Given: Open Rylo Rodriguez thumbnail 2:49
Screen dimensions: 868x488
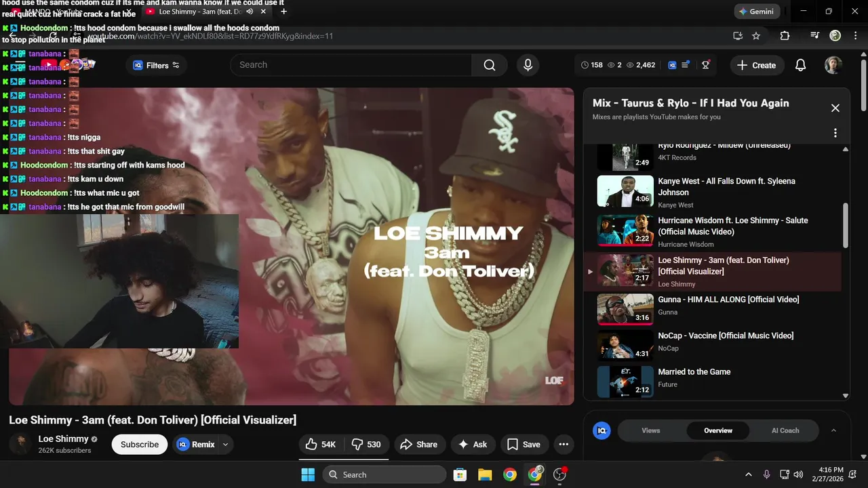Looking at the screenshot, I should [x=625, y=157].
